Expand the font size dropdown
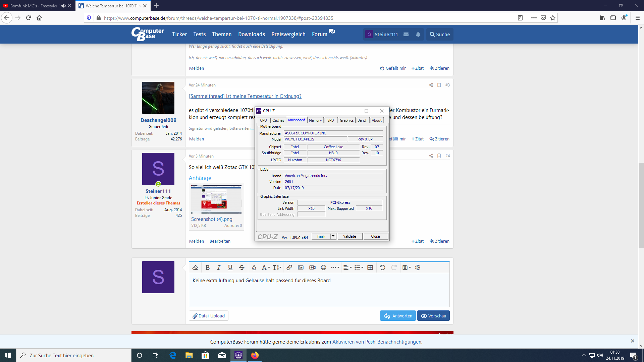Viewport: 644px width, 362px height. tap(277, 267)
